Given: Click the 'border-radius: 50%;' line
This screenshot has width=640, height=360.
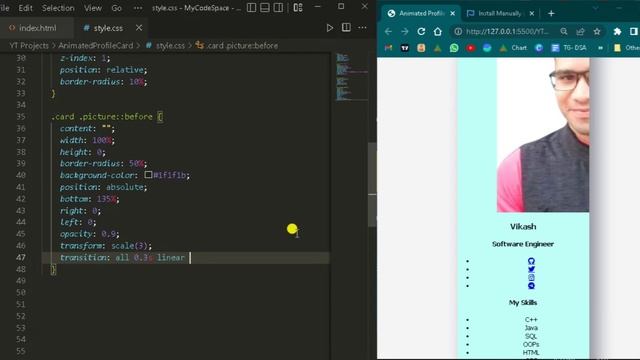Looking at the screenshot, I should click(103, 163).
